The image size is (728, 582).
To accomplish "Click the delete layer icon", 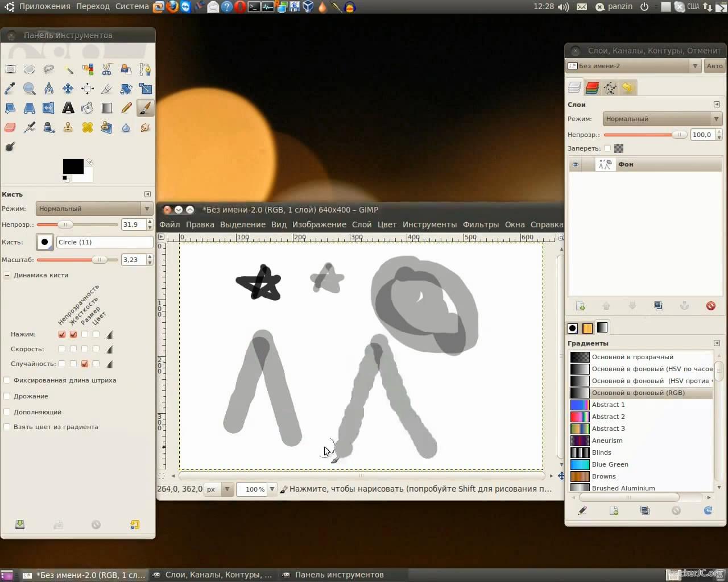I will [710, 306].
